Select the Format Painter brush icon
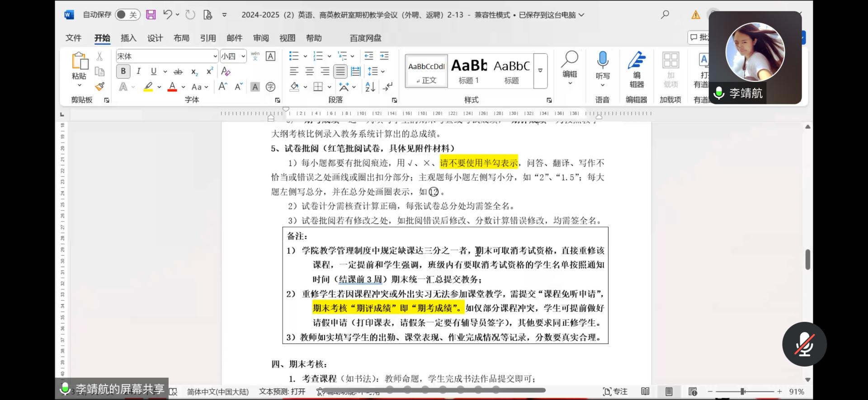868x400 pixels. coord(100,86)
